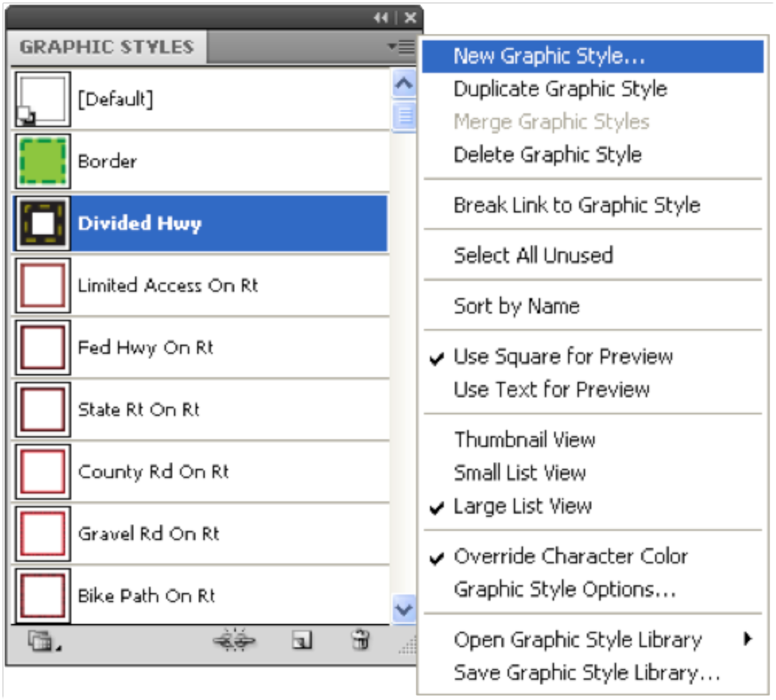The height and width of the screenshot is (700, 776).
Task: Click the Fed Hwy On Rt thumbnail
Action: pyautogui.click(x=43, y=347)
